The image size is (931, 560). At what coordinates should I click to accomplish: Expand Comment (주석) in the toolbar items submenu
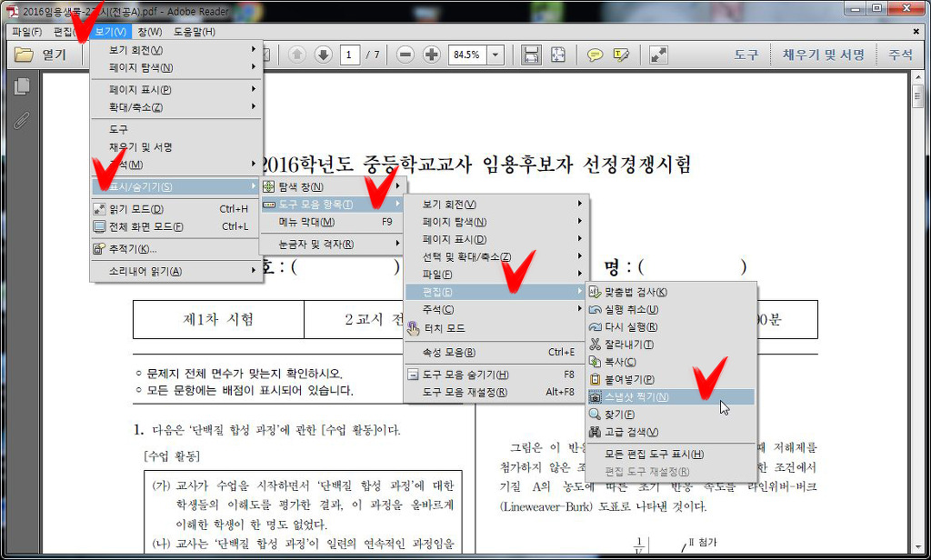[496, 309]
